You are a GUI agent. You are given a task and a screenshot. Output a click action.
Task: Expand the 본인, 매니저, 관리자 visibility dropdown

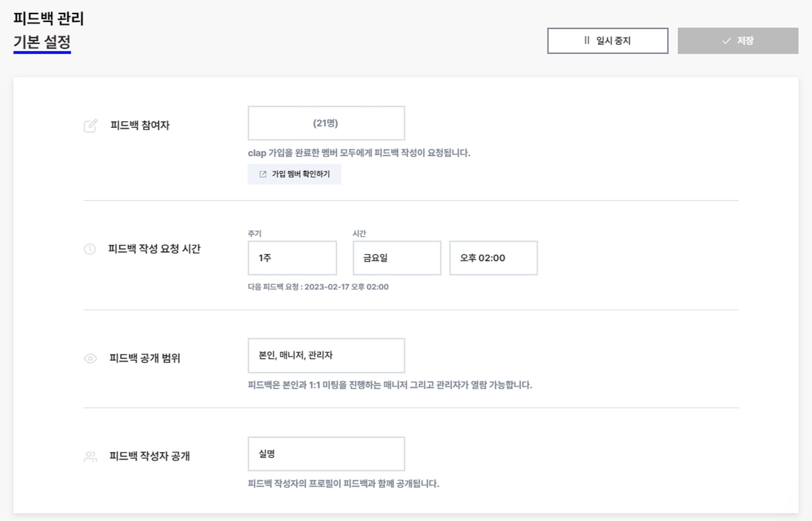(326, 355)
